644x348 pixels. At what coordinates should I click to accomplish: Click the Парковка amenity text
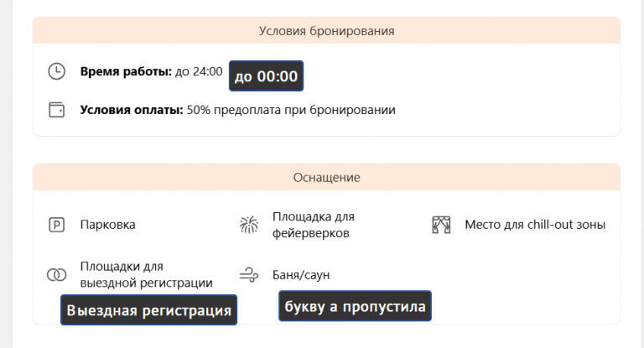click(x=107, y=225)
